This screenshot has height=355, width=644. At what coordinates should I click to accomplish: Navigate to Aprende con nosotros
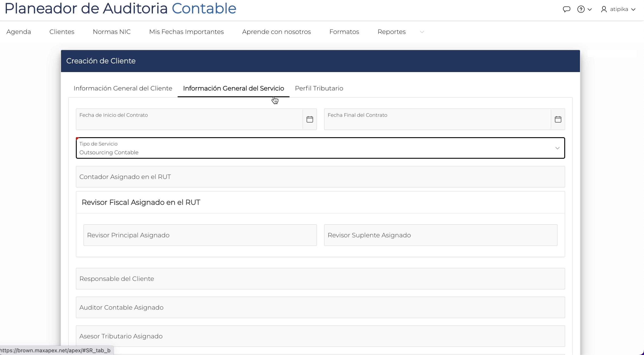[x=277, y=32]
